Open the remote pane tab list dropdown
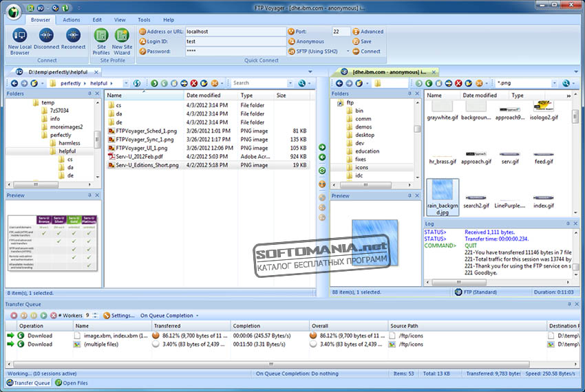Viewport: 585px width, 392px height. coord(577,72)
